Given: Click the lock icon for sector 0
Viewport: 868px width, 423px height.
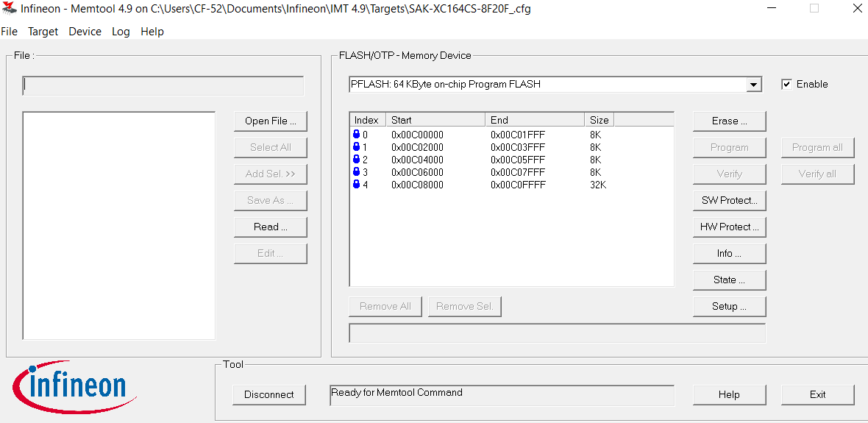Looking at the screenshot, I should click(357, 135).
